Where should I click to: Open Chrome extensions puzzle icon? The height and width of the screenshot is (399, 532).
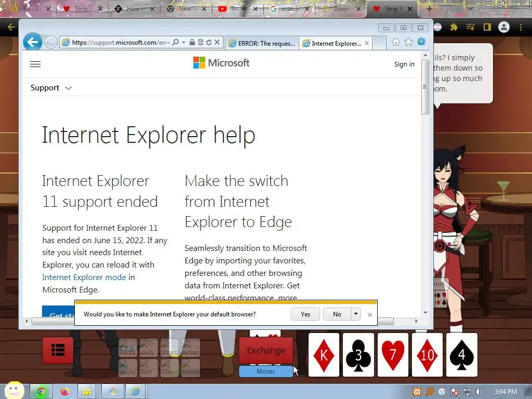click(x=454, y=27)
